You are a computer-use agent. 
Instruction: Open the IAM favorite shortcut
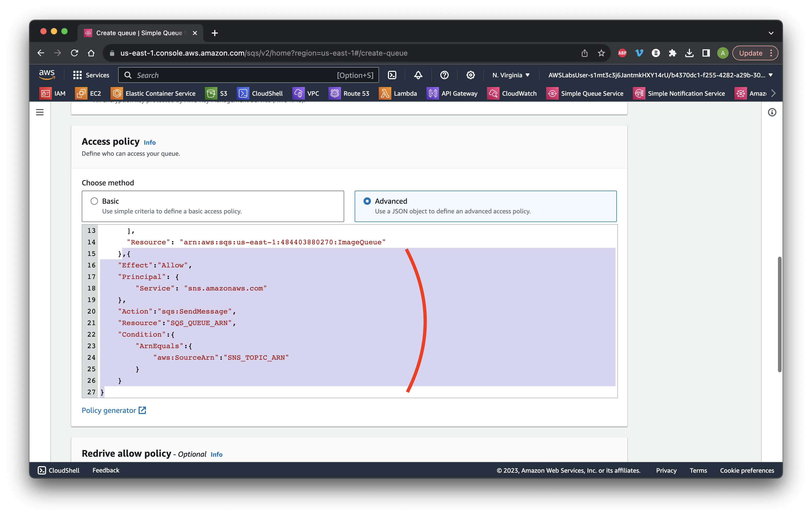(53, 93)
